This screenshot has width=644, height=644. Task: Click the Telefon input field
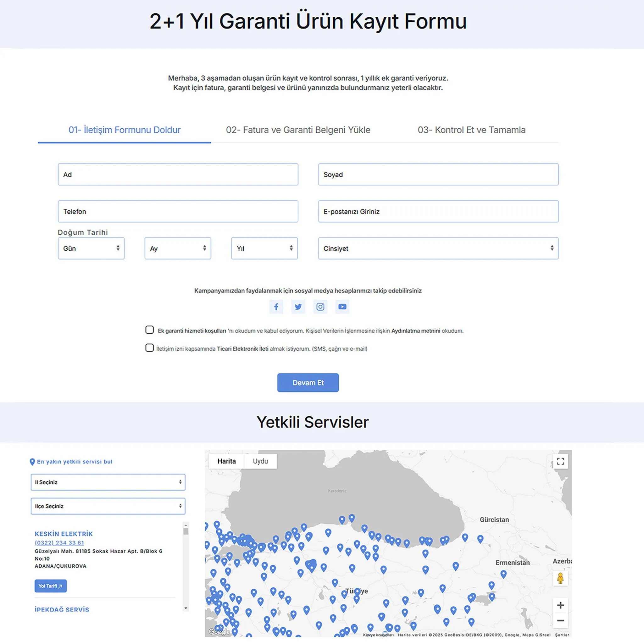[178, 211]
